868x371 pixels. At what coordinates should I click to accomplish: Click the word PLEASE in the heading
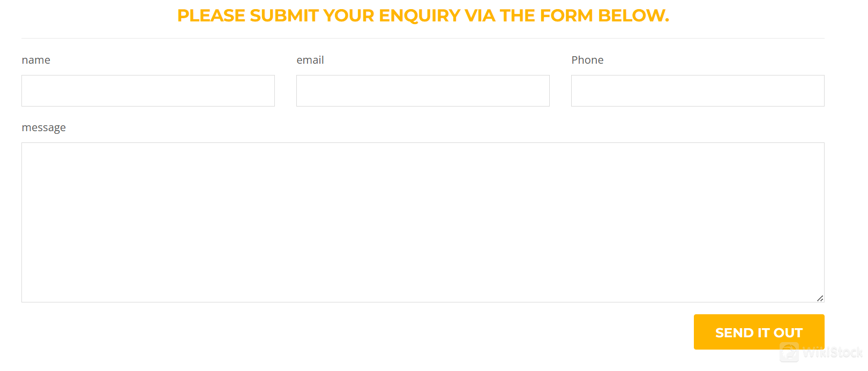click(x=211, y=16)
